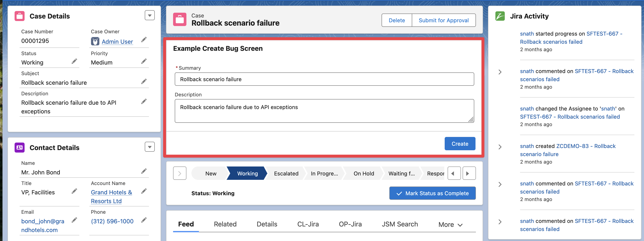The width and height of the screenshot is (644, 241).
Task: Expand the status path details chevron
Action: [180, 173]
